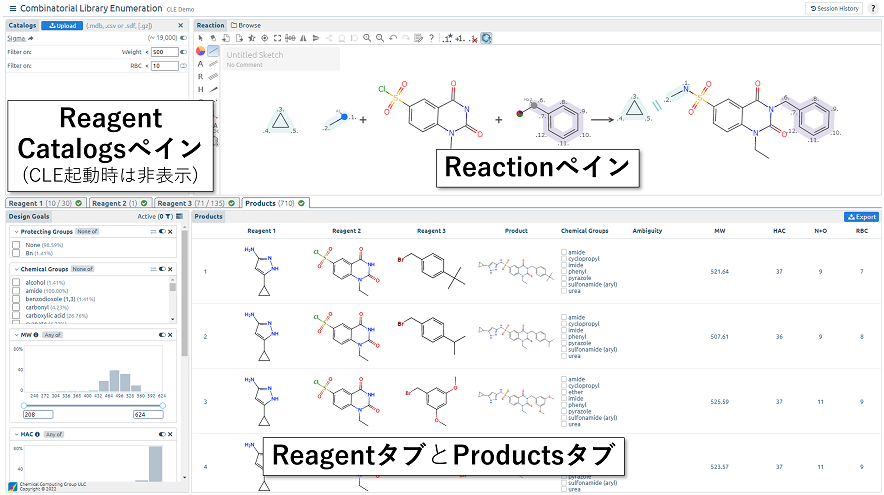This screenshot has width=884, height=495.
Task: Switch to the Products tab
Action: [275, 203]
